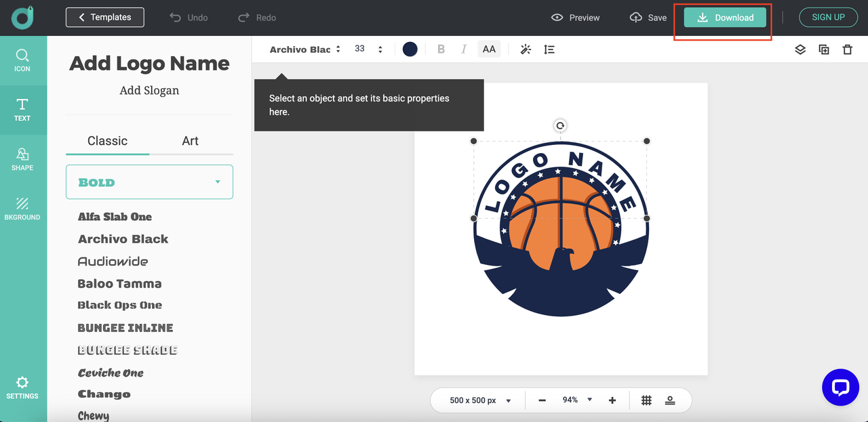Toggle uppercase AA formatting

[x=489, y=49]
